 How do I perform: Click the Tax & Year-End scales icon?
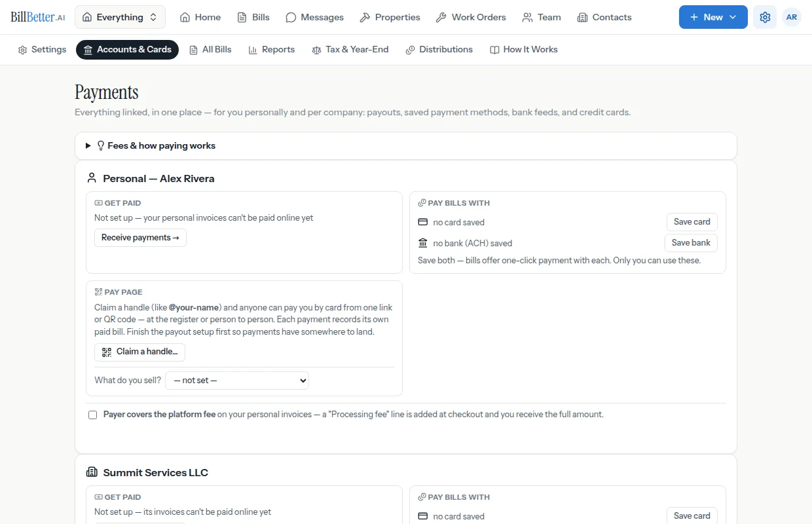[x=317, y=50]
